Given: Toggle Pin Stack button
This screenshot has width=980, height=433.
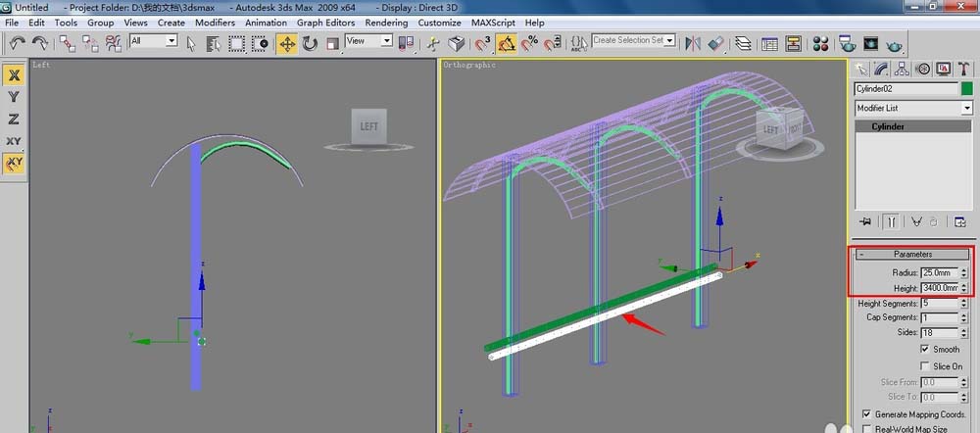Looking at the screenshot, I should pyautogui.click(x=865, y=221).
